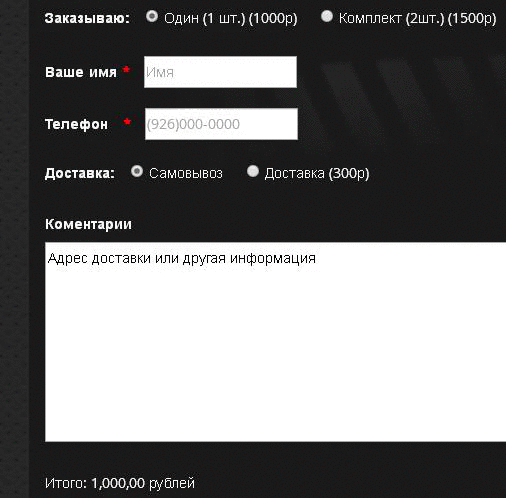Image resolution: width=506 pixels, height=498 pixels.
Task: Click the 'Телефон' label
Action: [x=76, y=124]
